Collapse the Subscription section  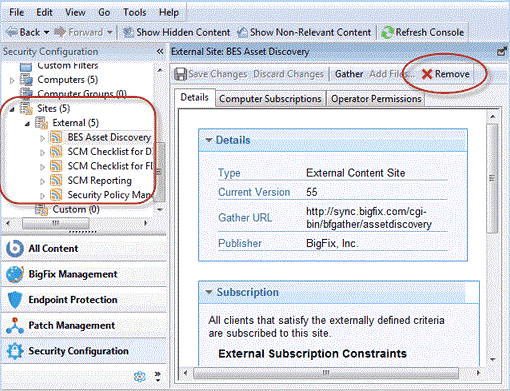point(209,292)
